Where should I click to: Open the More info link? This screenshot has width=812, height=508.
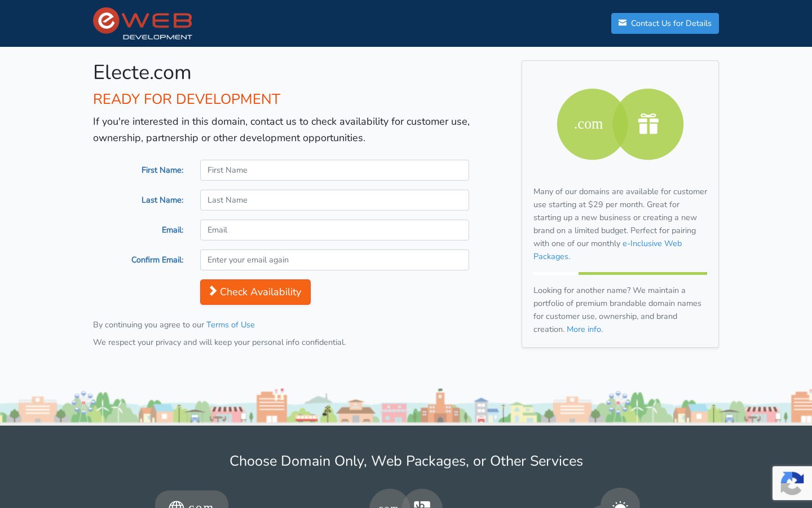(x=585, y=329)
